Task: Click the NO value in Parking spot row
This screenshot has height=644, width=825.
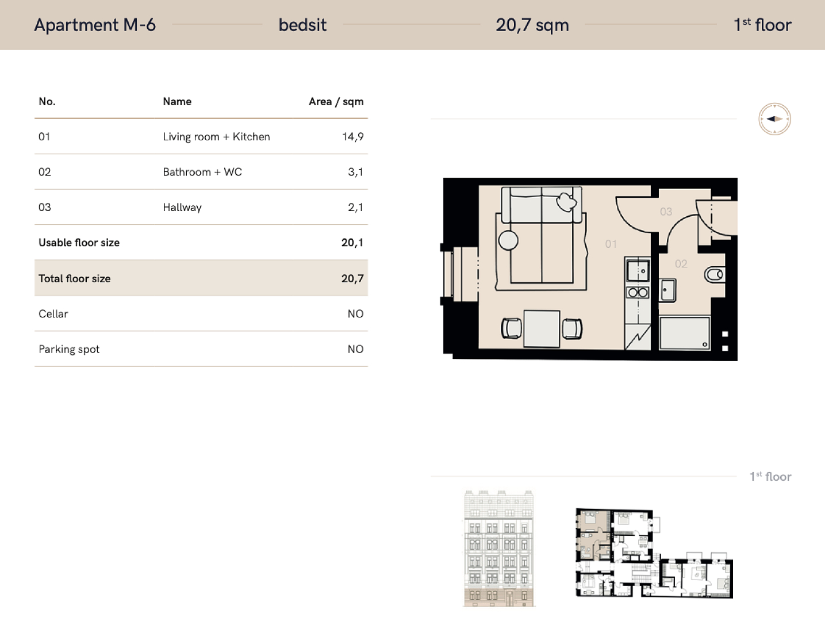Action: (x=356, y=349)
